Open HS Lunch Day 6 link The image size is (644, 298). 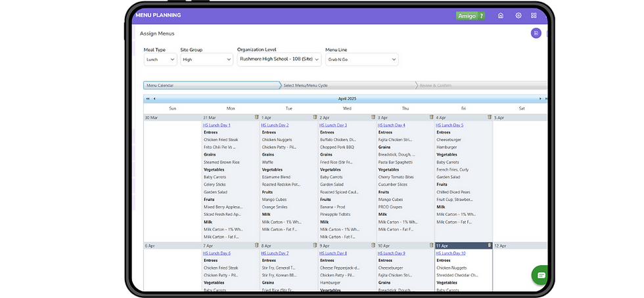[216, 253]
